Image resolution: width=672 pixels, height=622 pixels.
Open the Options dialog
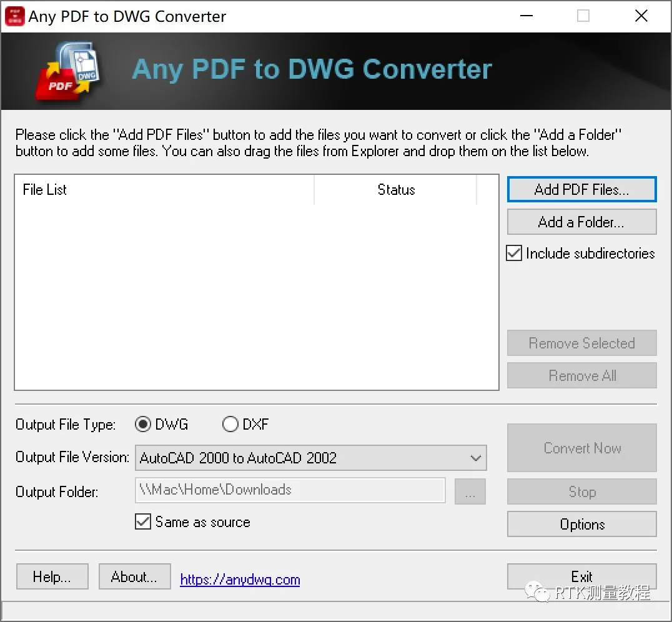tap(581, 524)
